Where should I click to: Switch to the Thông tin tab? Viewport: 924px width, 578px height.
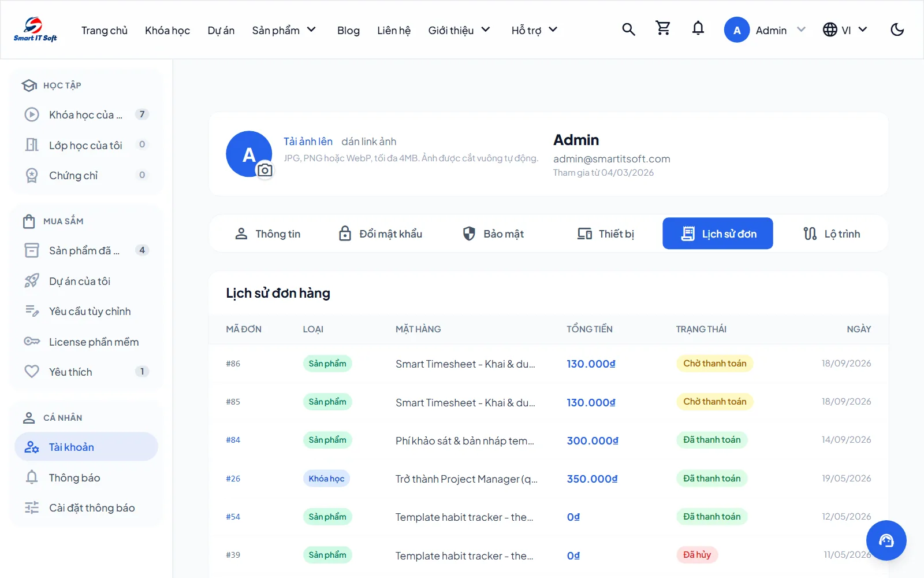click(267, 234)
